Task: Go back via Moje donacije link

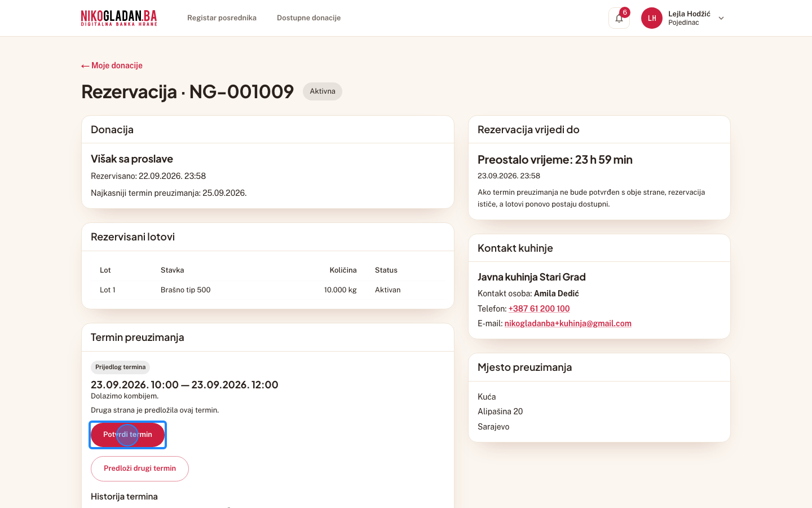Action: coord(112,65)
